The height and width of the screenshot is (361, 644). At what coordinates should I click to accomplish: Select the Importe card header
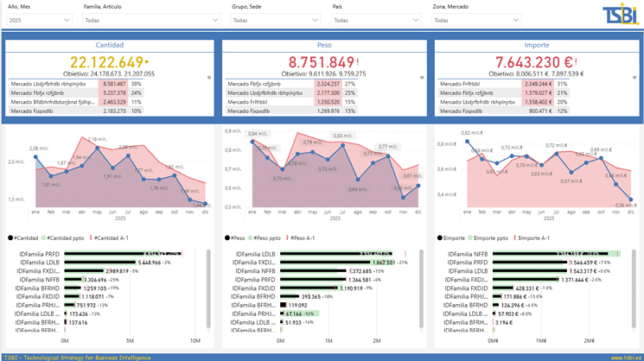(x=537, y=45)
